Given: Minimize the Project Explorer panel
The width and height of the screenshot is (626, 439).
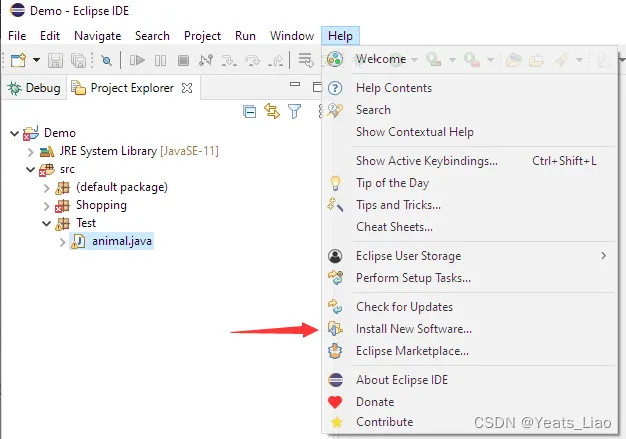Looking at the screenshot, I should click(x=295, y=84).
